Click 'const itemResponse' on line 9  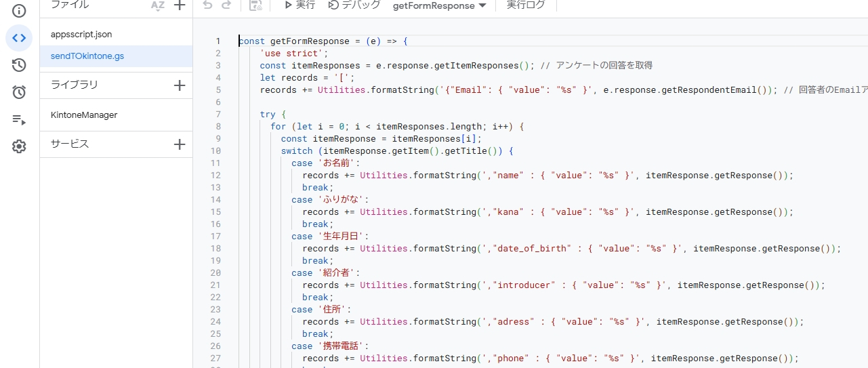tap(329, 139)
